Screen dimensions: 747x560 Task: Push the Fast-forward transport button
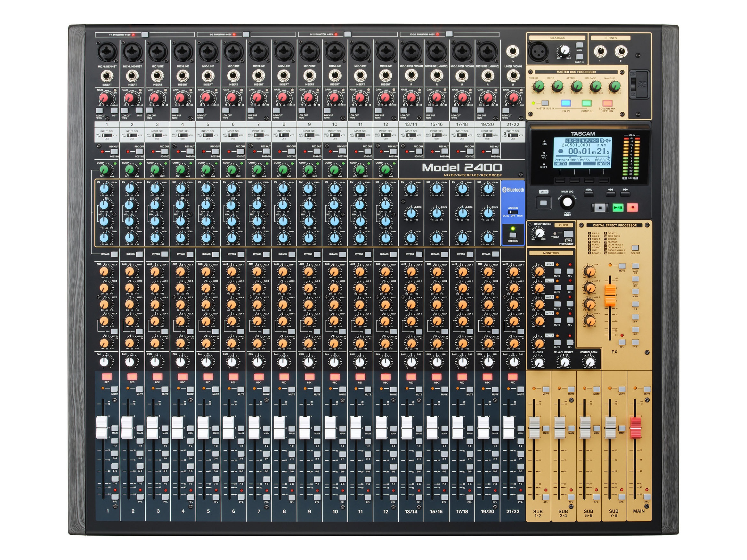pos(625,194)
